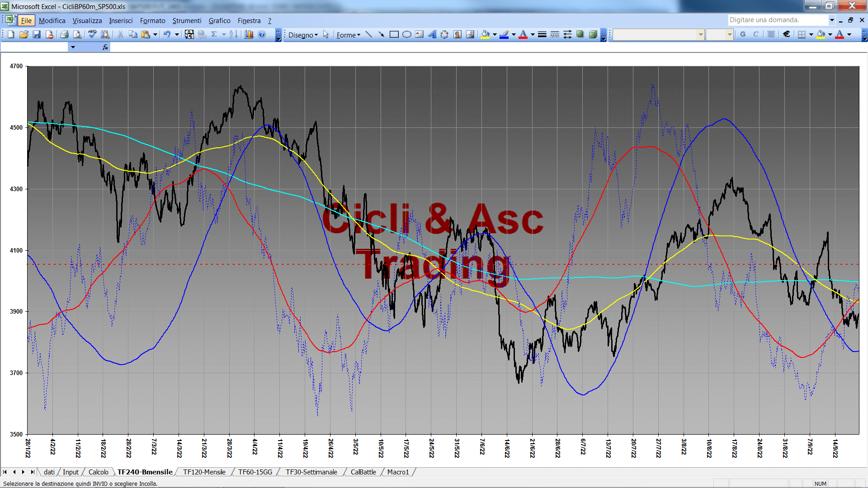Select the Rectangle drawing tool
This screenshot has height=488, width=868.
pyautogui.click(x=394, y=34)
